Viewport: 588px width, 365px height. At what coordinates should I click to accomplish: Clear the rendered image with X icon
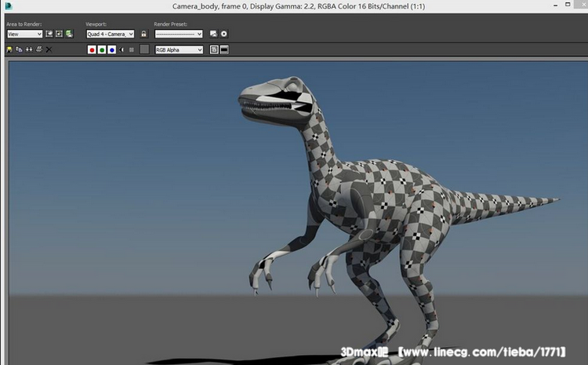49,49
